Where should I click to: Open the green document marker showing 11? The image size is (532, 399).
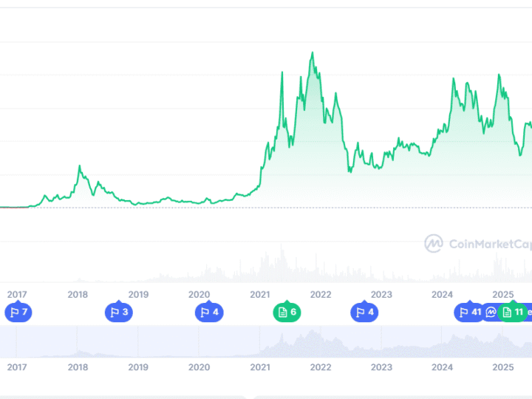pos(513,312)
